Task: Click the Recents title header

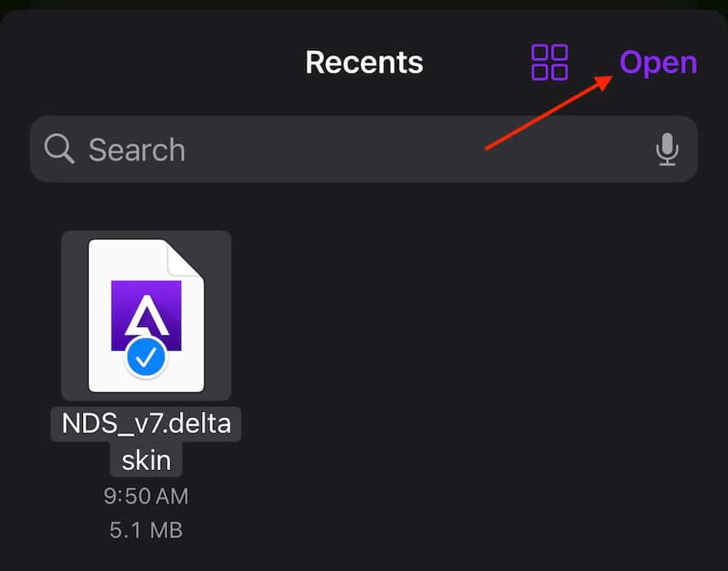Action: coord(364,63)
